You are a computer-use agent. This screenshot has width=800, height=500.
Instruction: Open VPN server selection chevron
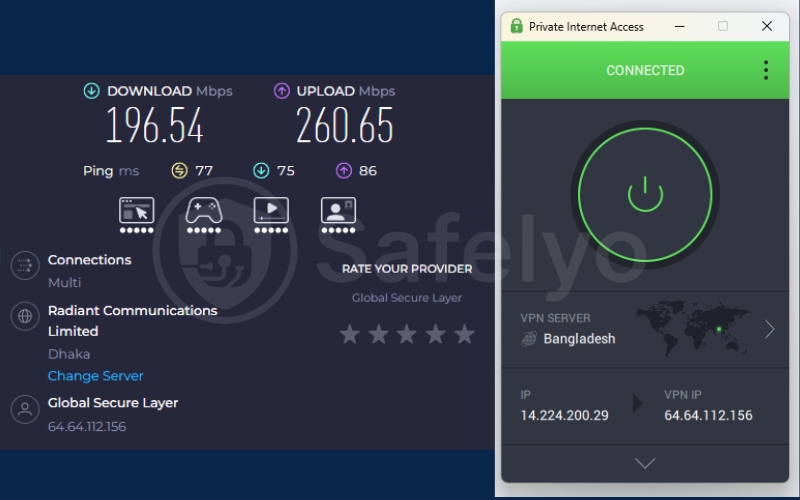coord(769,329)
